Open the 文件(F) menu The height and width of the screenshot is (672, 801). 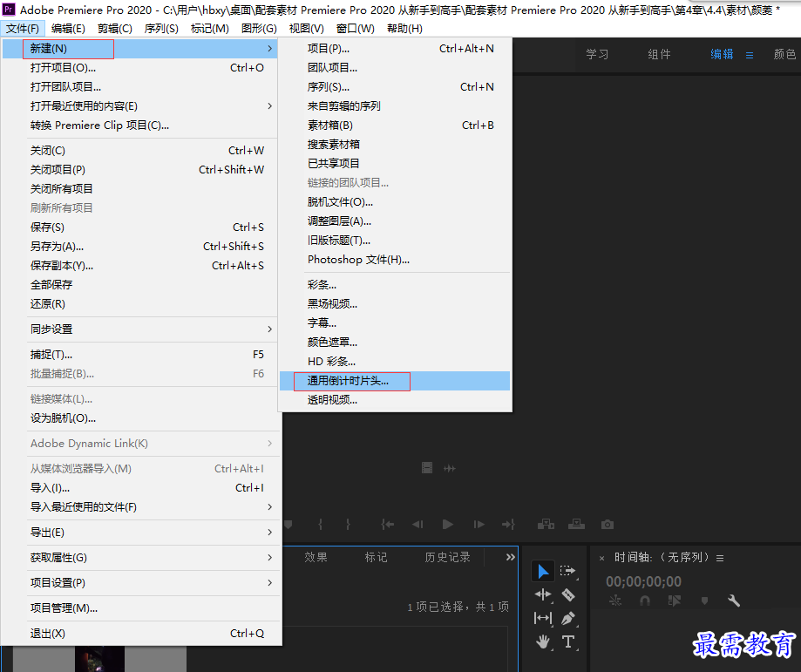click(x=23, y=29)
